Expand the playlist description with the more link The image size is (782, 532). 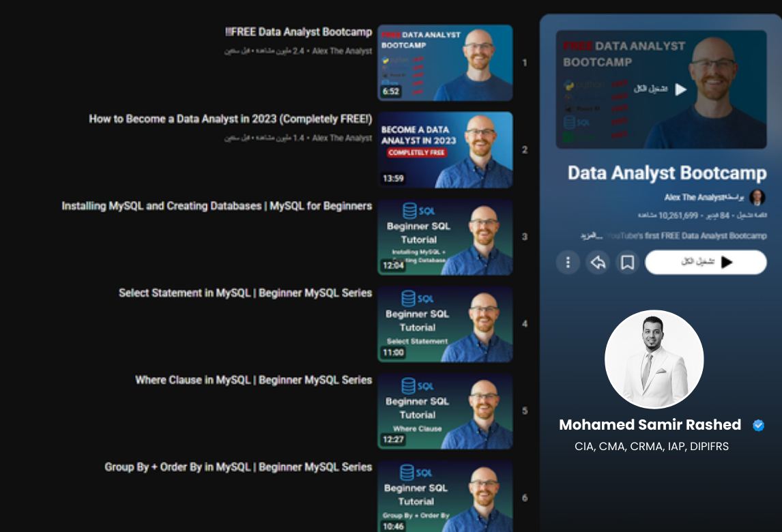pyautogui.click(x=592, y=235)
